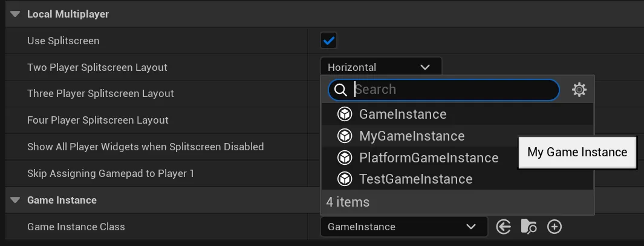
Task: Create new Game Instance class with plus icon
Action: [x=554, y=227]
